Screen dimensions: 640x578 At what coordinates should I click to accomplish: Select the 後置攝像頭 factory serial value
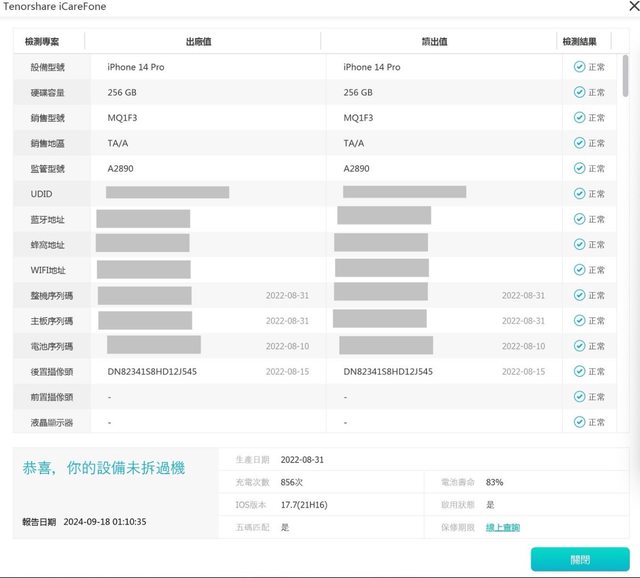(152, 371)
